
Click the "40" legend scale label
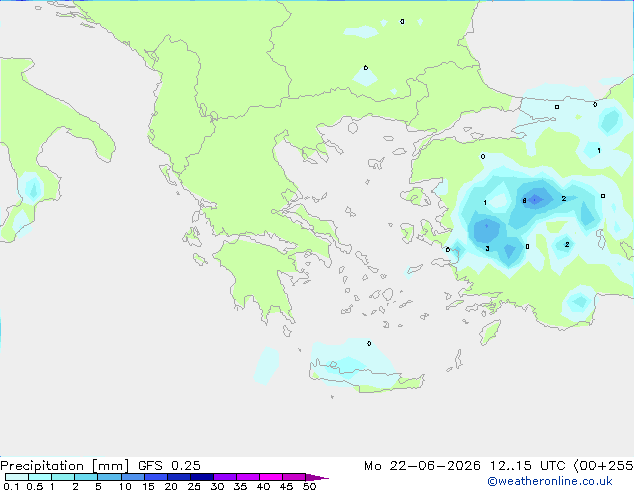(x=263, y=486)
